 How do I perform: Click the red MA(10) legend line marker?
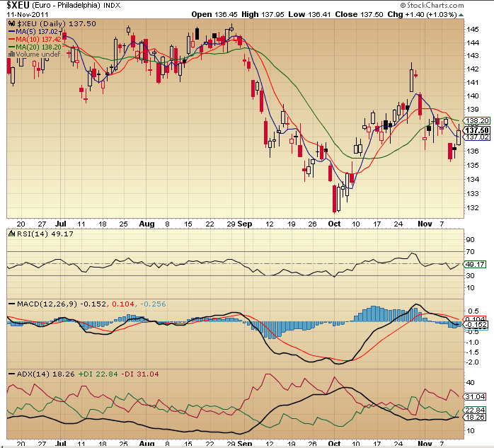pyautogui.click(x=11, y=40)
